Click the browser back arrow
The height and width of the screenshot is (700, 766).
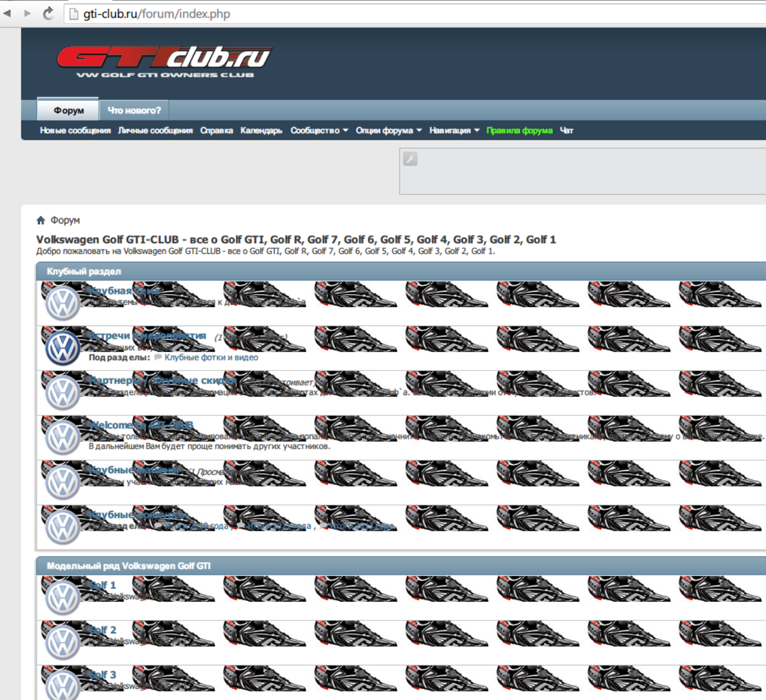point(7,13)
